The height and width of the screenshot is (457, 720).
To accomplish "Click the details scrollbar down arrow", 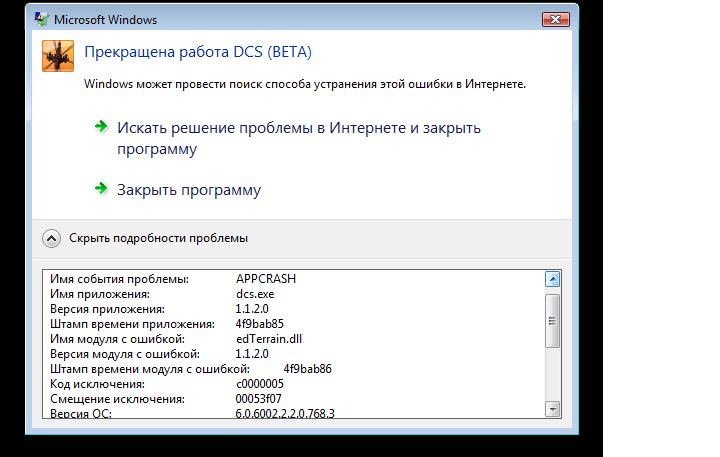I will point(552,409).
